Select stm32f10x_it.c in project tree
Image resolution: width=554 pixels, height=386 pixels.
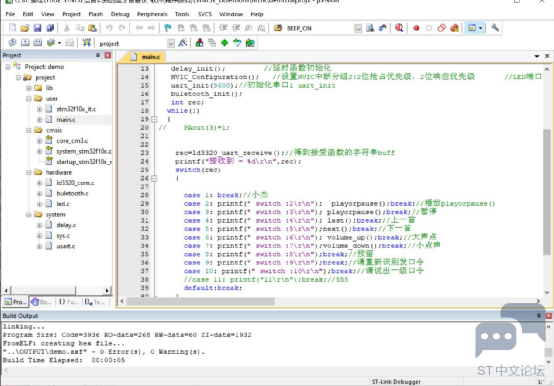tap(76, 109)
